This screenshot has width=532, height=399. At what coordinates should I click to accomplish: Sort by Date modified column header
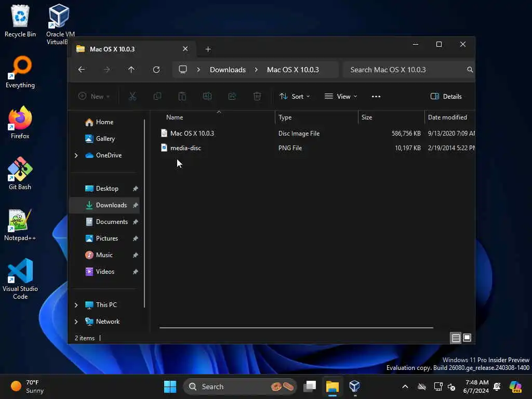click(449, 117)
